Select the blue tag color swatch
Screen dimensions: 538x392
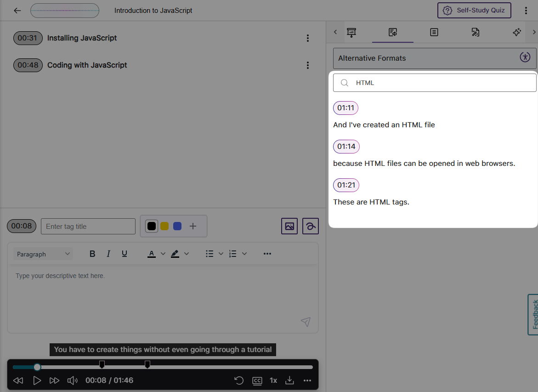[177, 226]
